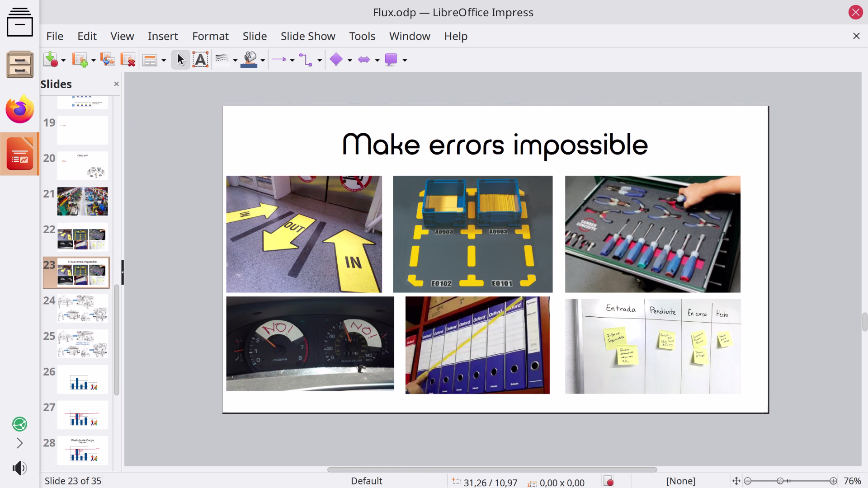The height and width of the screenshot is (488, 868).
Task: Click the New Slide icon
Action: [x=80, y=60]
